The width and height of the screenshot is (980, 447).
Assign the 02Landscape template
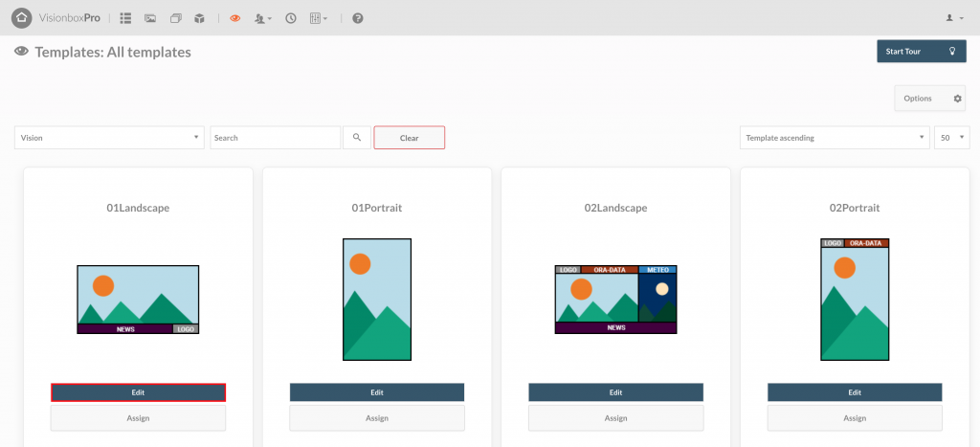(x=615, y=418)
